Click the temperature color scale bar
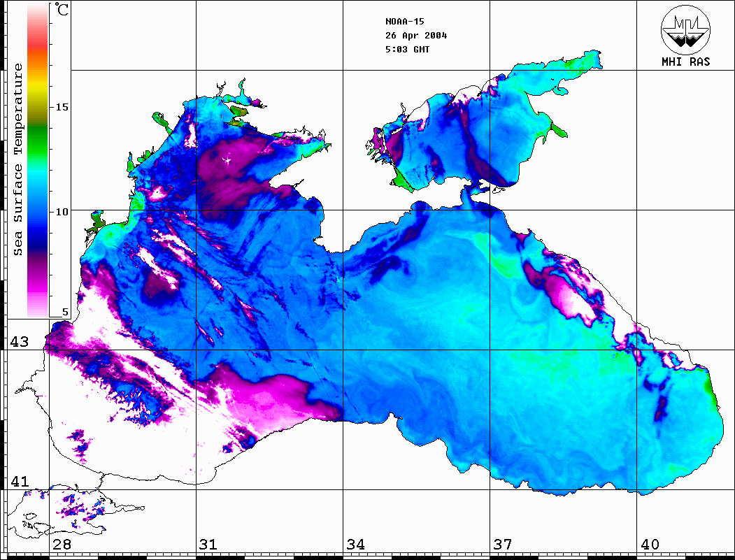Viewport: 735px width, 560px height. (x=38, y=160)
